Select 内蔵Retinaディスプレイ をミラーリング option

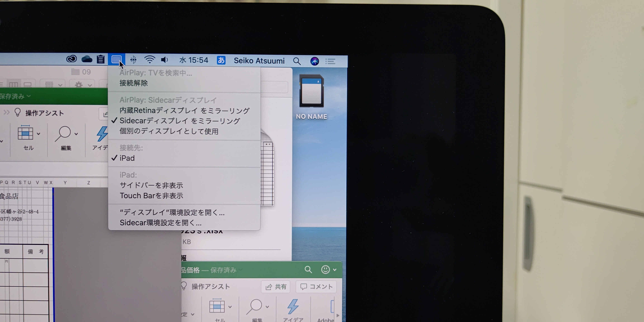(x=184, y=110)
